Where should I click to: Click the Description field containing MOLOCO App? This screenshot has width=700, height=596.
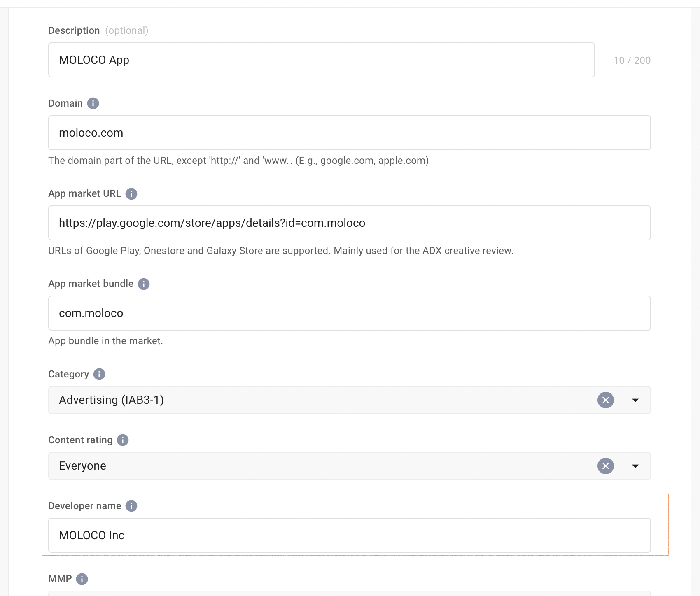322,60
